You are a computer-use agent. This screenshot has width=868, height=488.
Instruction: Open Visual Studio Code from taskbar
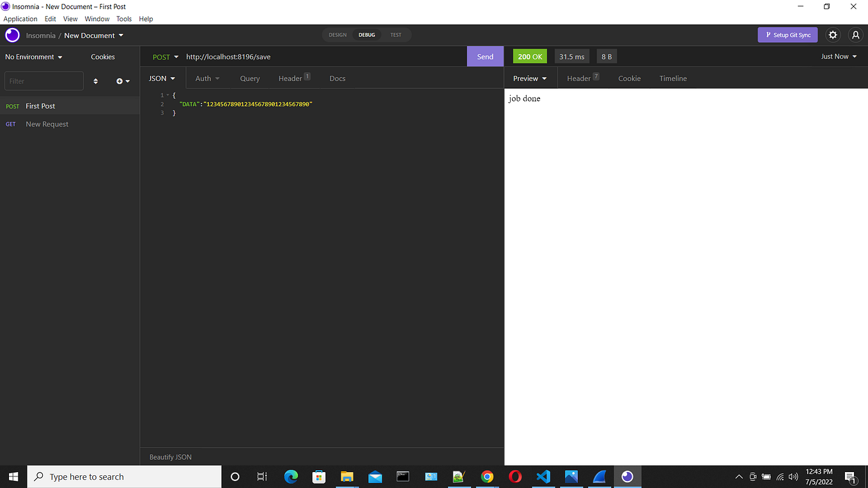click(543, 477)
